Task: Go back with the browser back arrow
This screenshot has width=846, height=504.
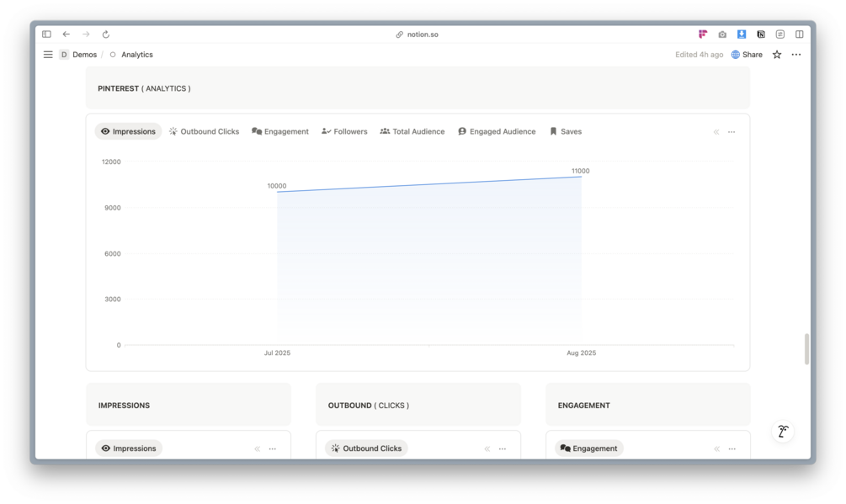Action: pyautogui.click(x=67, y=34)
